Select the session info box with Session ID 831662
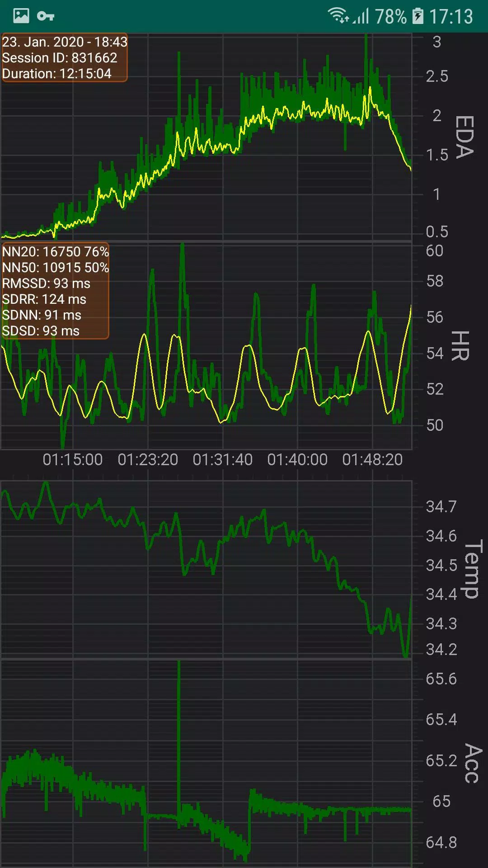Image resolution: width=488 pixels, height=868 pixels. tap(64, 57)
